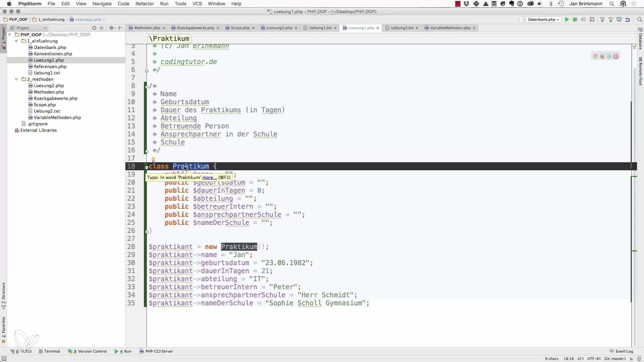Screen dimensions: 644x362
Task: Toggle tool window bars corner icon
Action: tap(4, 359)
